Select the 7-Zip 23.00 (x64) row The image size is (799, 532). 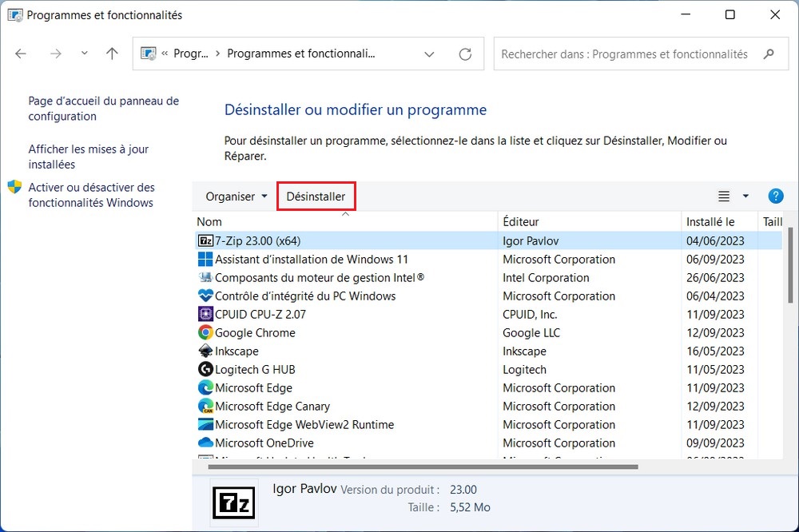coord(489,240)
